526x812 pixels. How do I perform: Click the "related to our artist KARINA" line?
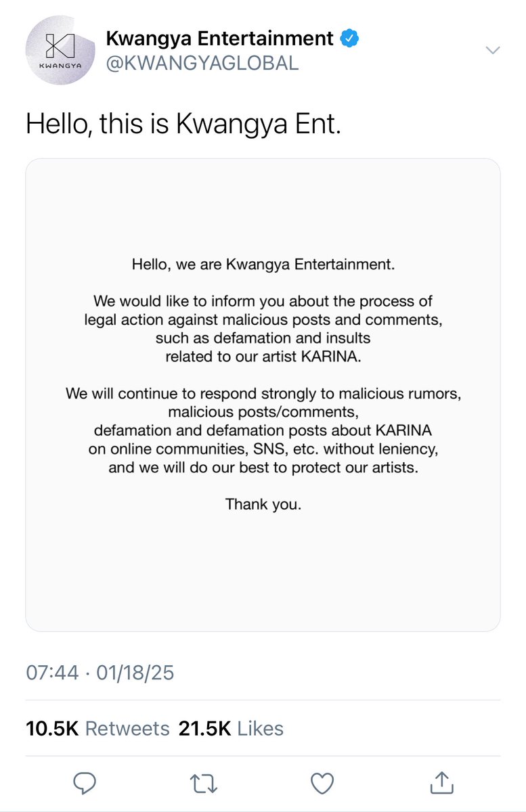click(x=263, y=356)
